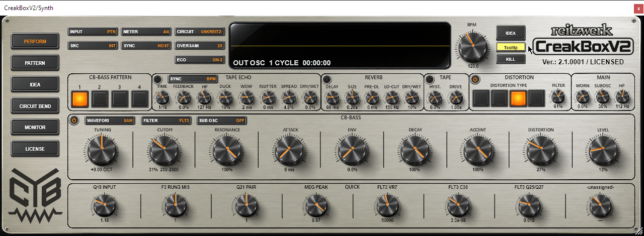Click the MEG PEAK quick knob

click(316, 205)
